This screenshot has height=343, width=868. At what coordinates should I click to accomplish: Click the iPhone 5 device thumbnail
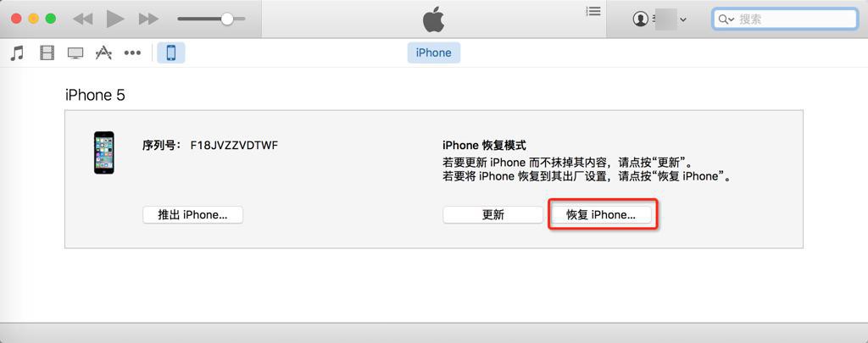104,152
